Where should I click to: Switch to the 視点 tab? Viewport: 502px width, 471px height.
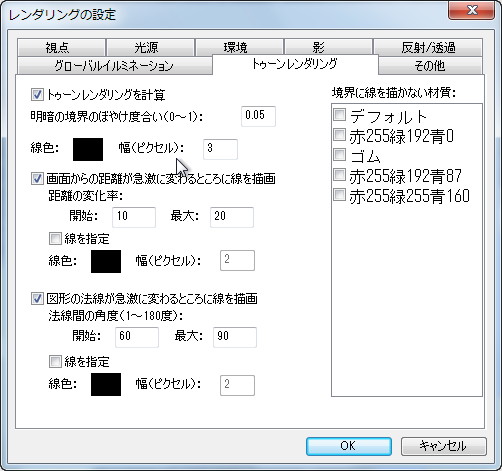coord(62,48)
